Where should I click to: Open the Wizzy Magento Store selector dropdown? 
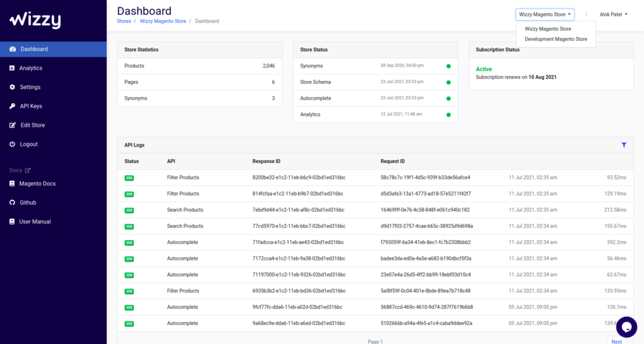coord(545,14)
